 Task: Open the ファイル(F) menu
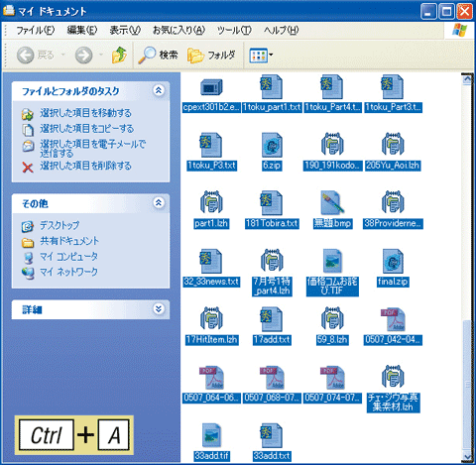point(36,31)
